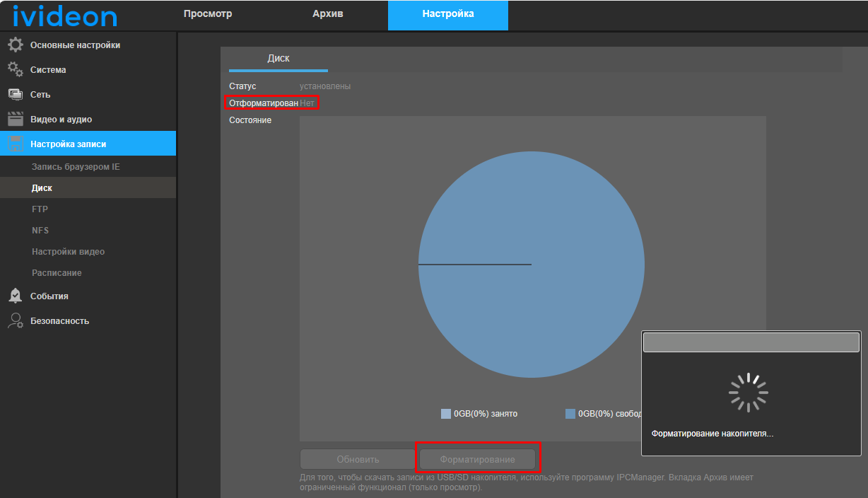
Task: Click the ivideon logo
Action: click(65, 15)
